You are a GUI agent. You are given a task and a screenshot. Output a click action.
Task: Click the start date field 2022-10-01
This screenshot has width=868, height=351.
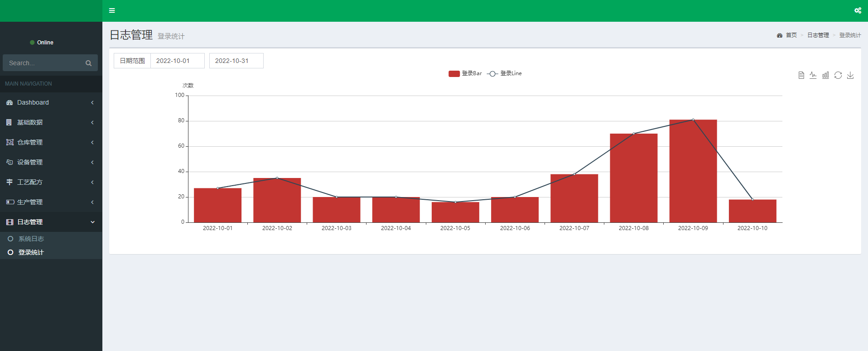click(177, 61)
